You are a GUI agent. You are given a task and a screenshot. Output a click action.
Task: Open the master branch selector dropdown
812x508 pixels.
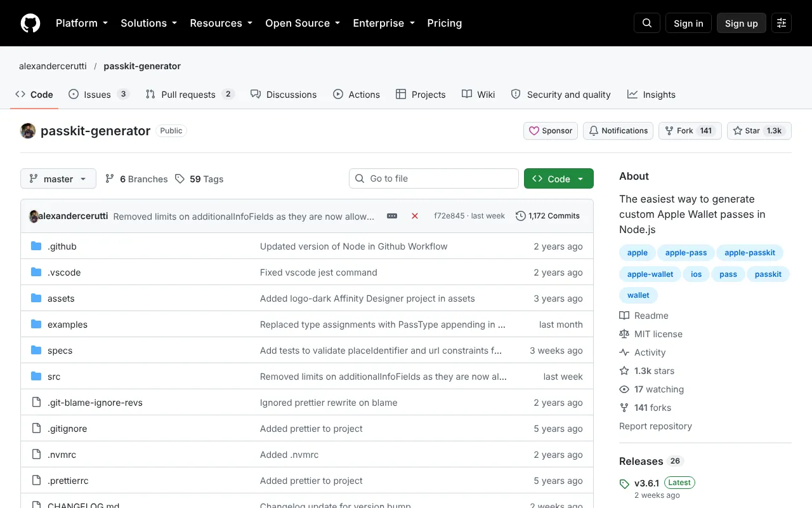[x=58, y=178]
